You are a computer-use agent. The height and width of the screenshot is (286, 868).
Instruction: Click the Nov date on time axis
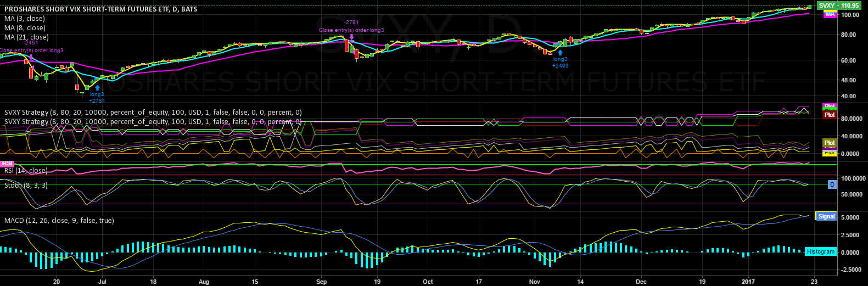click(535, 282)
